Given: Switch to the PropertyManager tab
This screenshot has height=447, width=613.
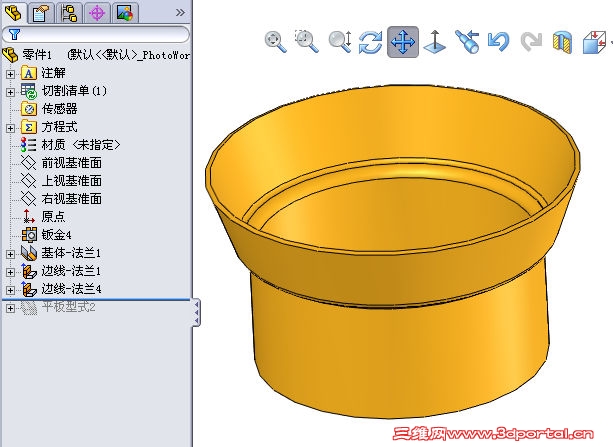Looking at the screenshot, I should click(x=41, y=13).
